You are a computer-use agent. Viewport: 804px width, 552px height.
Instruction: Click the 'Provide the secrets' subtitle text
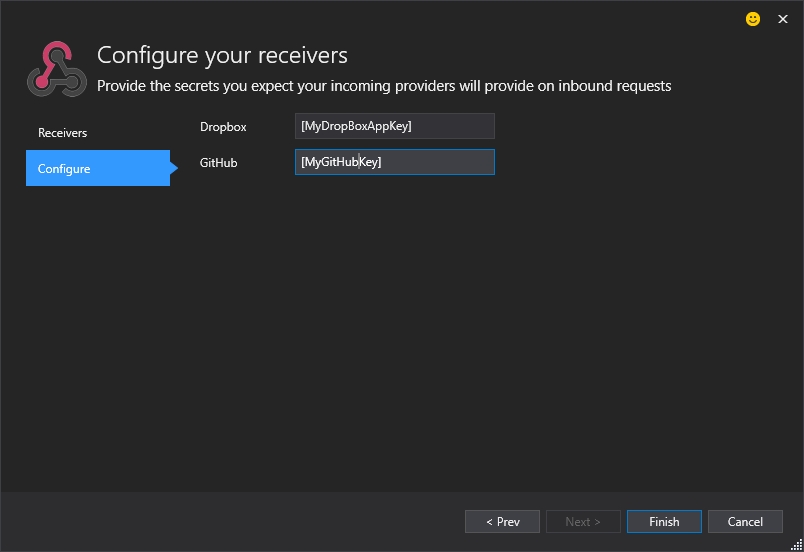tap(384, 86)
